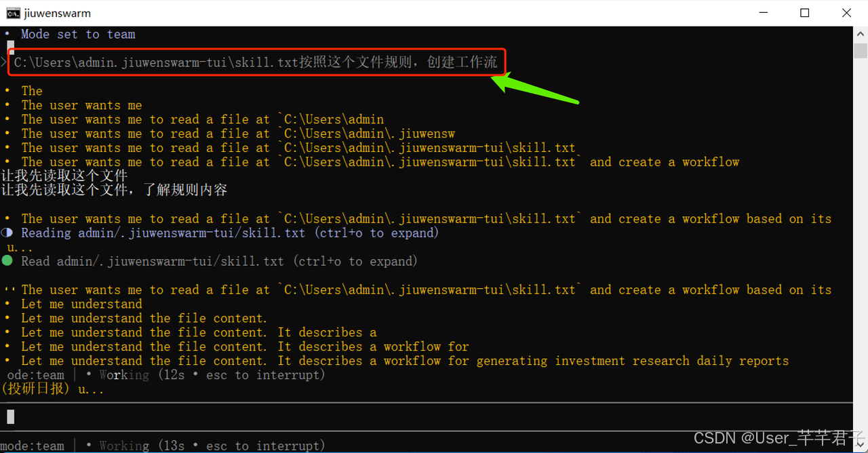Image resolution: width=868 pixels, height=453 pixels.
Task: Click the '(投研日报) u...' line
Action: tap(52, 390)
